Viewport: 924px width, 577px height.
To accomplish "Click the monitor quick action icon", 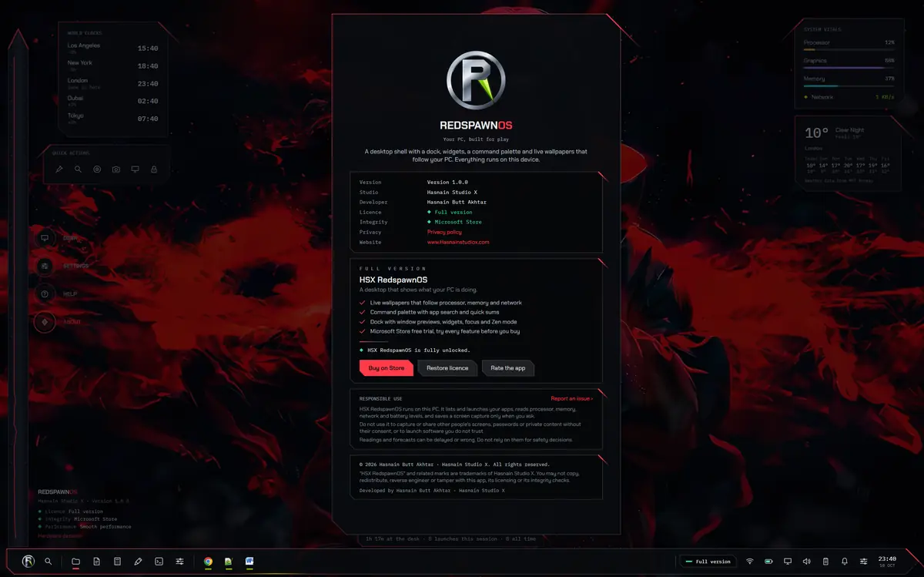I will pos(135,169).
